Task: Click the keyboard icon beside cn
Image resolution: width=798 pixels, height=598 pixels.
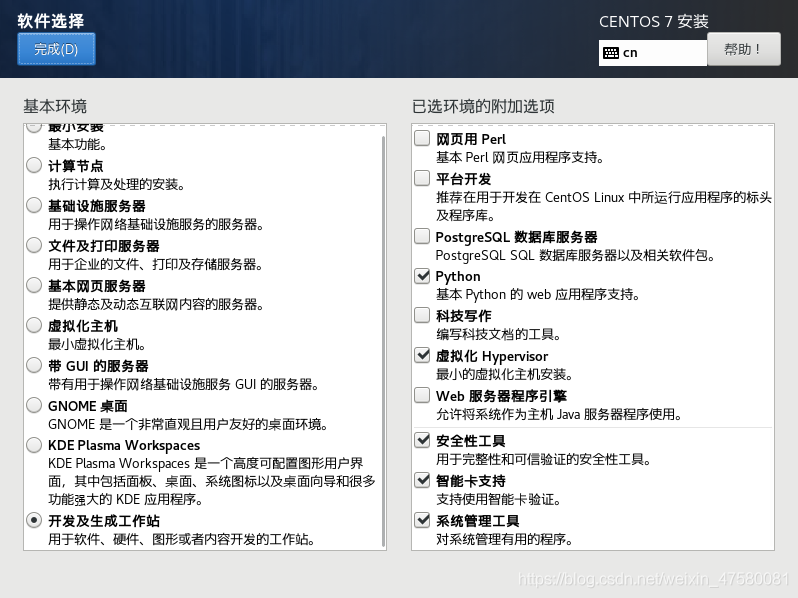Action: tap(611, 53)
